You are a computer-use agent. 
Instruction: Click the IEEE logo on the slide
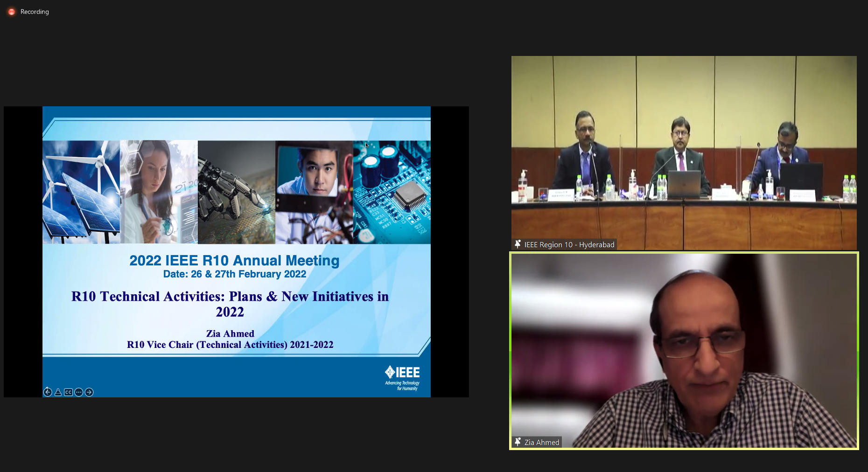click(x=402, y=378)
